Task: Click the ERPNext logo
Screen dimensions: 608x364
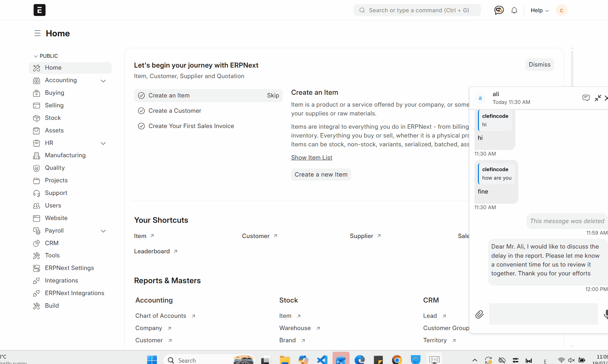Action: [39, 10]
